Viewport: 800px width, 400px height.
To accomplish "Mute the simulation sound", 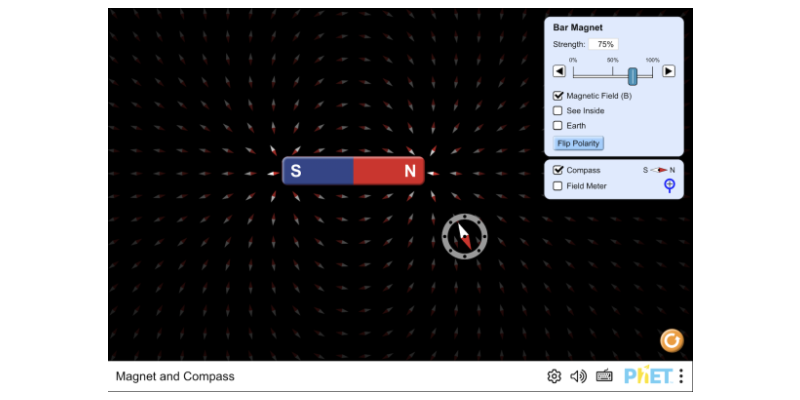I will [578, 376].
